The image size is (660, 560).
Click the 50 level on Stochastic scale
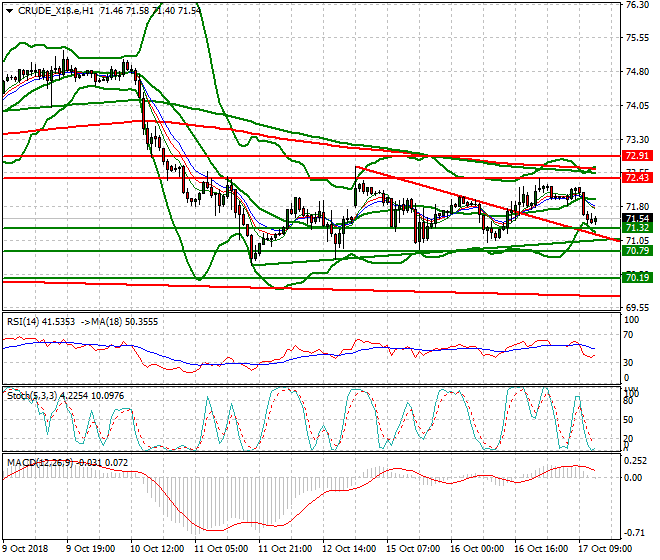point(628,420)
